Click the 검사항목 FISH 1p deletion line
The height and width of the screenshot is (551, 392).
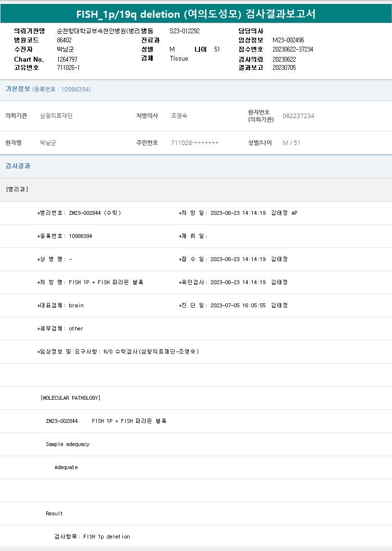coord(92,537)
